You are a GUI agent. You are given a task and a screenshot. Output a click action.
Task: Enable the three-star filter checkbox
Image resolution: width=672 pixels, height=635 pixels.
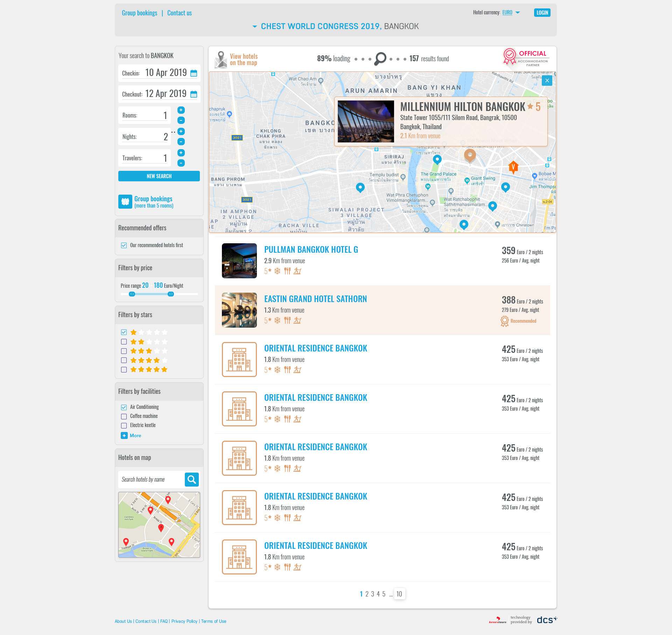click(124, 351)
